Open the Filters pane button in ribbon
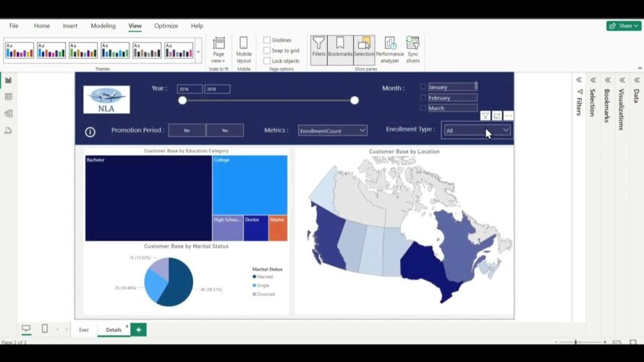Viewport: 644px width, 362px height. pos(318,50)
